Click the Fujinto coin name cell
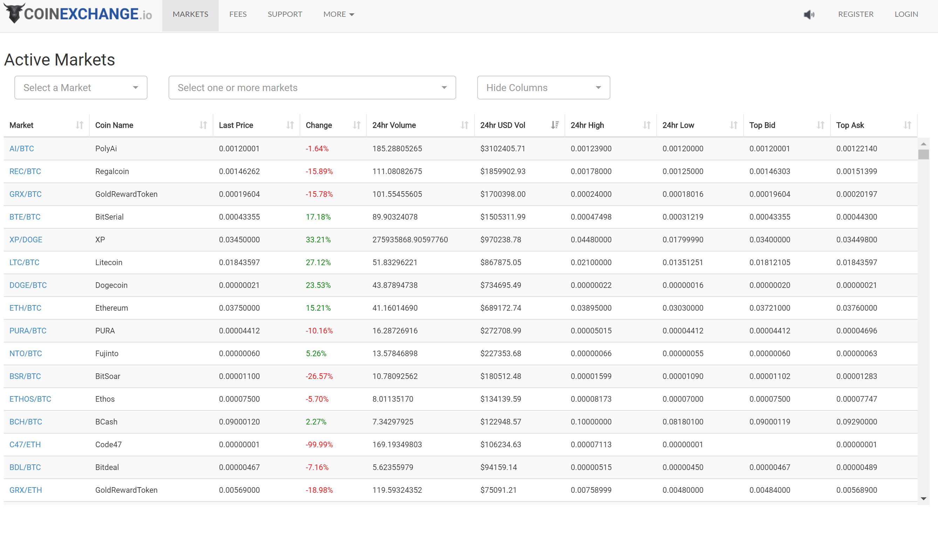The image size is (938, 560). tap(107, 354)
